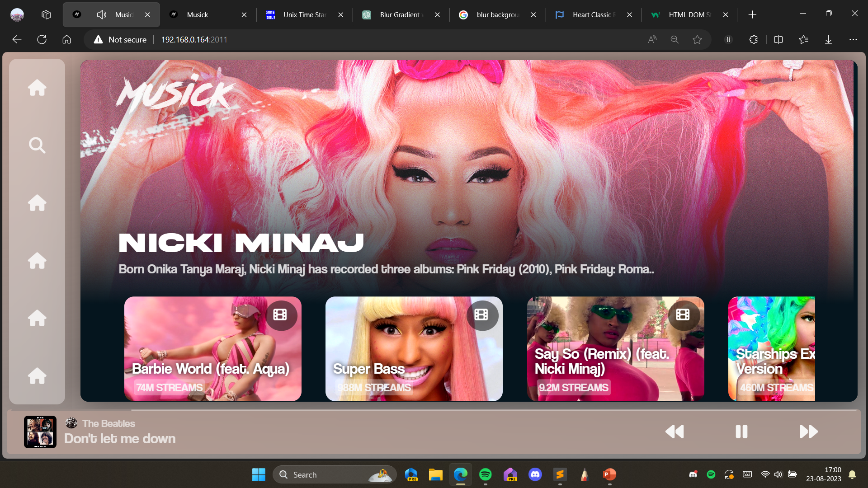Toggle favorite star in address bar
Image resolution: width=868 pixels, height=488 pixels.
click(x=697, y=40)
